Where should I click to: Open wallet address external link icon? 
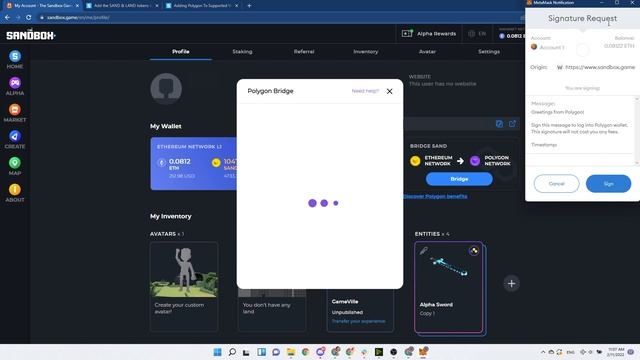click(x=512, y=124)
